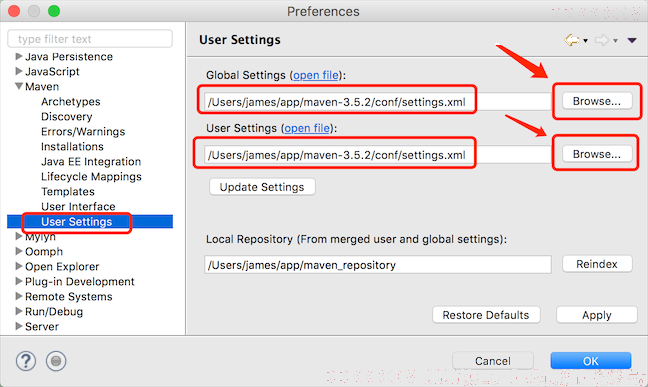Expand the Plug-in Development node
This screenshot has width=648, height=387.
click(x=19, y=281)
